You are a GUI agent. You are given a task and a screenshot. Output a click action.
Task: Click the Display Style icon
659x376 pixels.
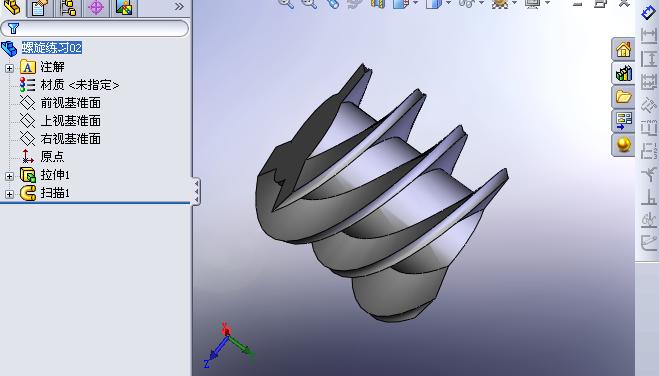[x=434, y=4]
